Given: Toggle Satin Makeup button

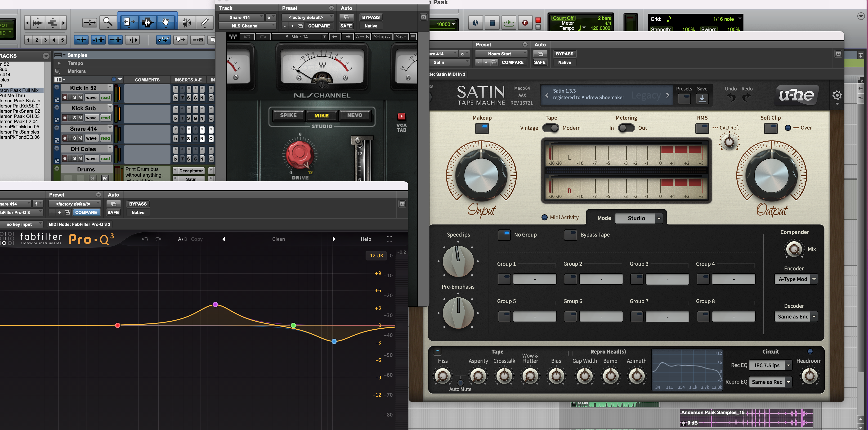Looking at the screenshot, I should click(x=482, y=128).
